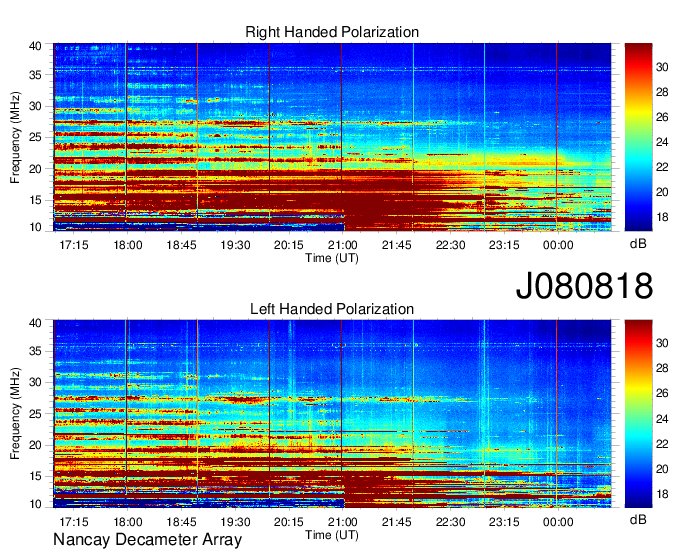Click 21:45 tick on Right Handed time axis
Viewport: 680px width, 552px height.
[x=396, y=245]
